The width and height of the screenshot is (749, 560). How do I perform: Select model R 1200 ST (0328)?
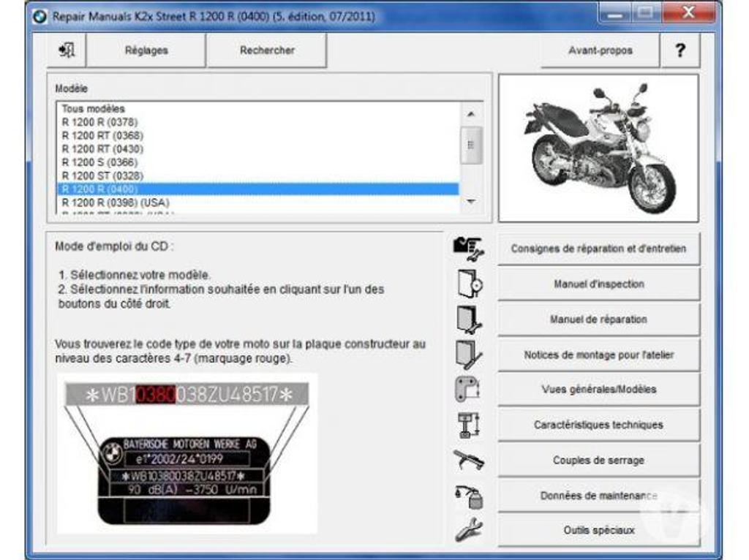(x=258, y=175)
